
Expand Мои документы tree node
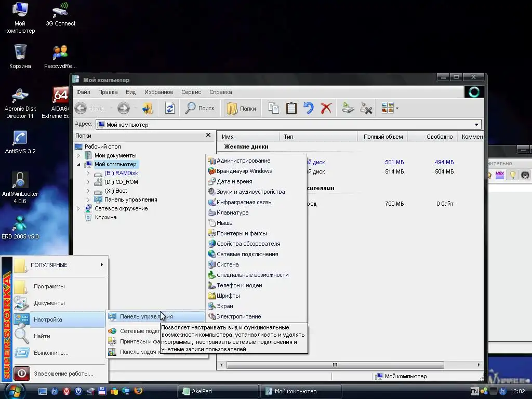78,156
